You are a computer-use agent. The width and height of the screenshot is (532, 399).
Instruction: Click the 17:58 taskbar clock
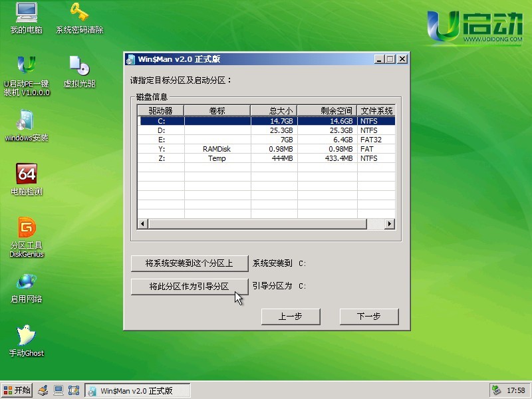(x=516, y=390)
